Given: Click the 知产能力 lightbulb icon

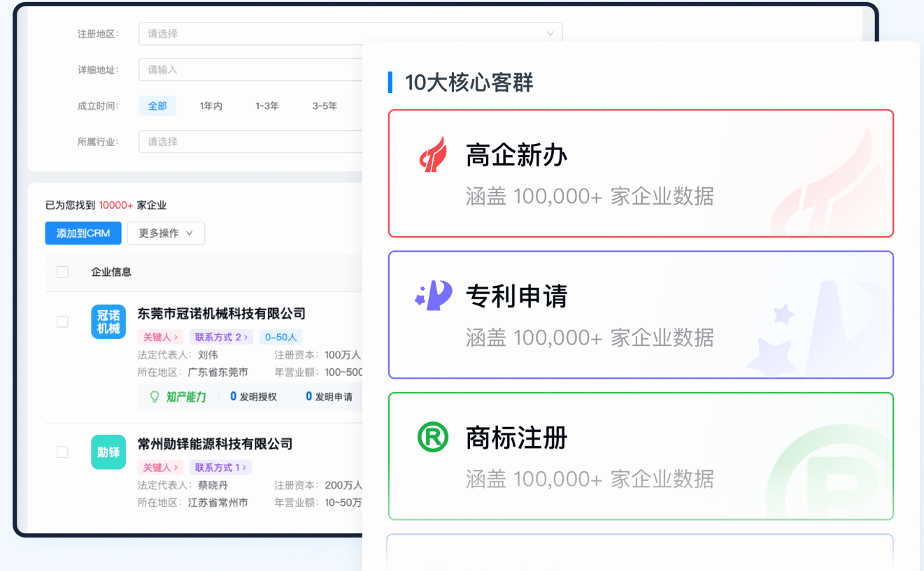Looking at the screenshot, I should [155, 397].
